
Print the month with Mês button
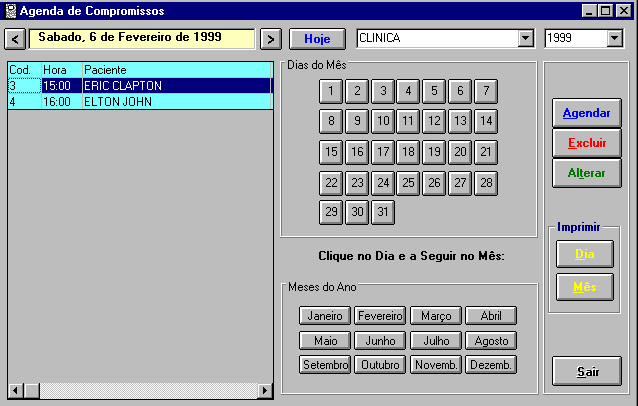click(x=585, y=287)
